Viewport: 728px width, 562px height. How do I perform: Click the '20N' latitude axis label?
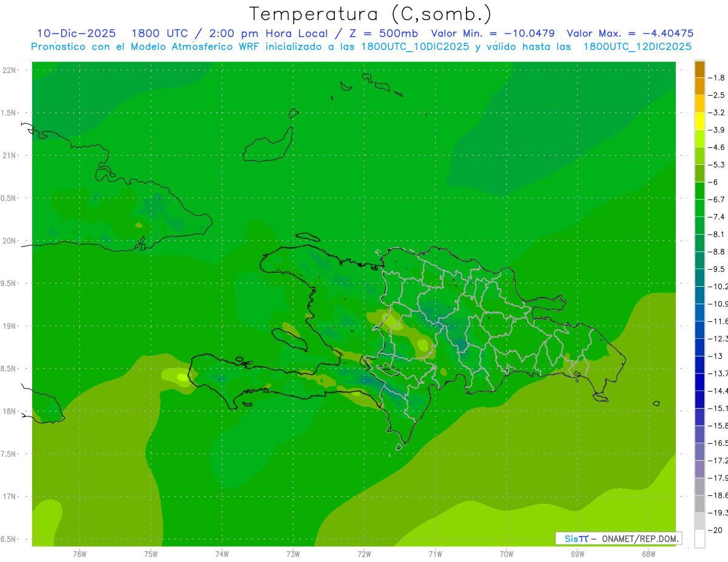10,241
